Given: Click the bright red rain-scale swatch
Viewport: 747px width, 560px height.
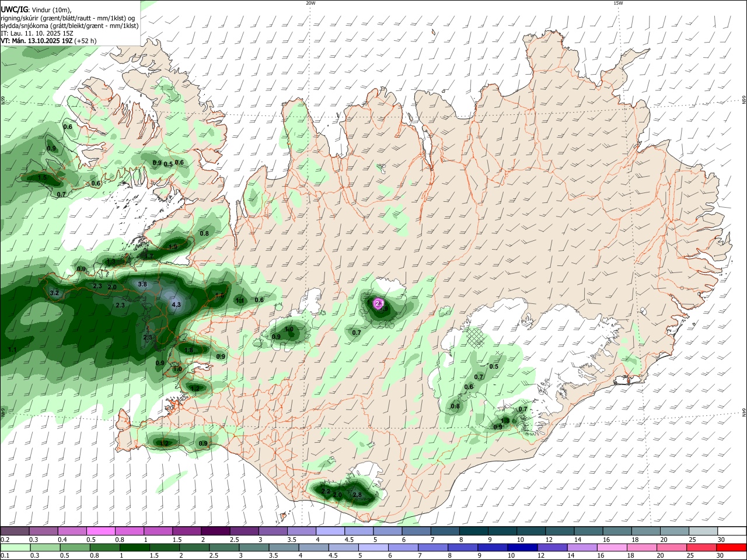Looking at the screenshot, I should click(x=732, y=547).
